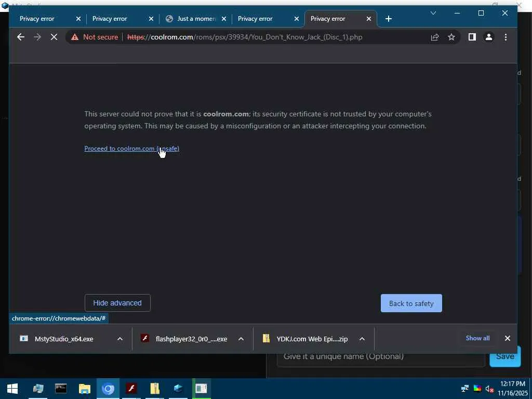This screenshot has width=532, height=399.
Task: Close the Just a moment tab
Action: click(x=224, y=19)
